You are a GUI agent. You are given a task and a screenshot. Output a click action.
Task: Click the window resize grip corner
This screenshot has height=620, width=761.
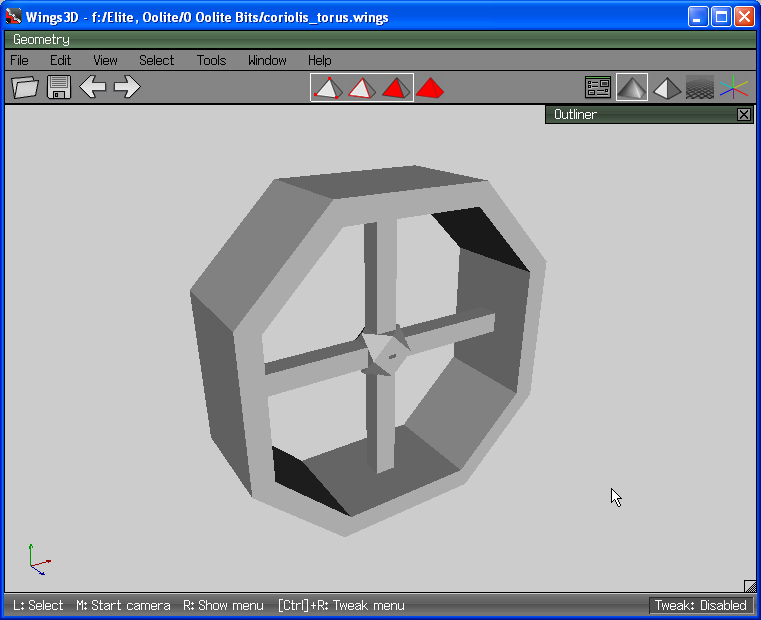750,586
